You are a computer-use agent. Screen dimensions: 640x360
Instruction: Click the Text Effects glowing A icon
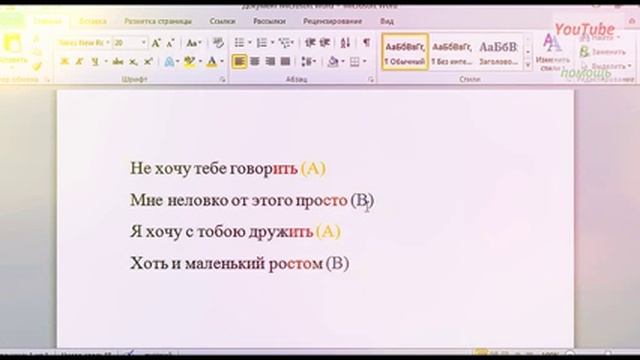pyautogui.click(x=169, y=62)
